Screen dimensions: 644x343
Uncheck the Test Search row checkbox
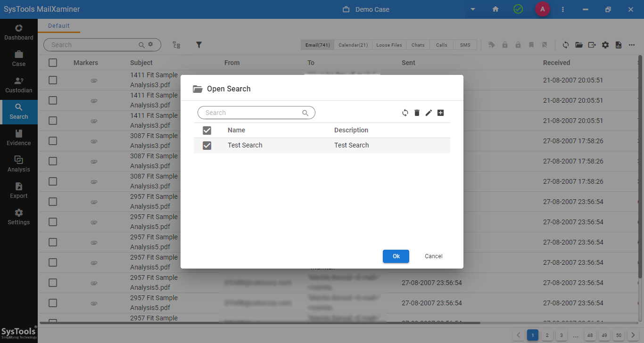point(207,146)
